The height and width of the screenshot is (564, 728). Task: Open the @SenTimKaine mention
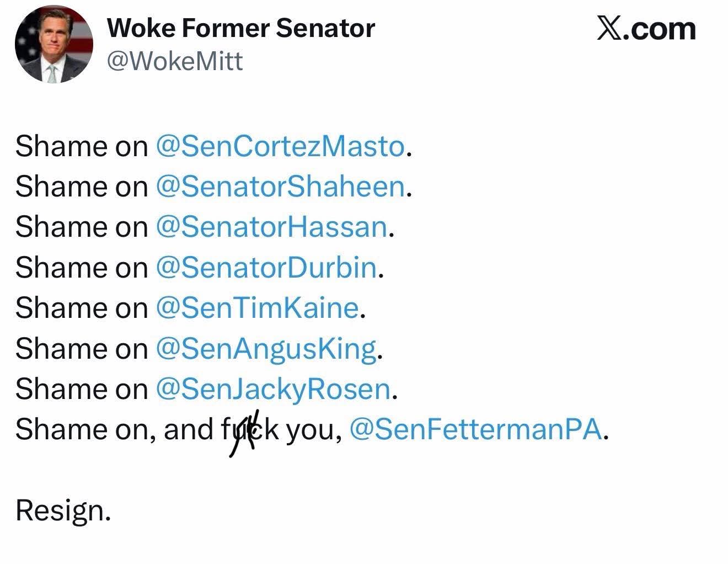click(257, 308)
